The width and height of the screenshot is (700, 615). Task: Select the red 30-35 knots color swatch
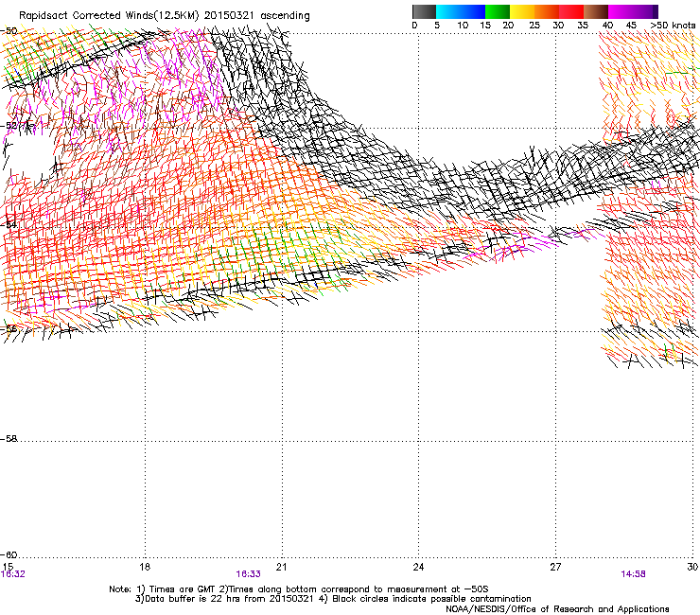point(571,11)
